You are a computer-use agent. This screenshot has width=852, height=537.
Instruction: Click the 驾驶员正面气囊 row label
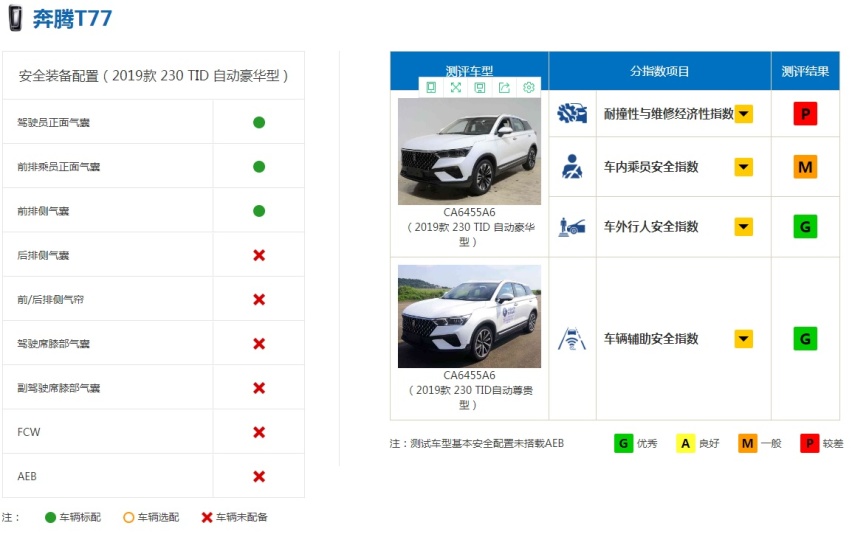[x=53, y=122]
